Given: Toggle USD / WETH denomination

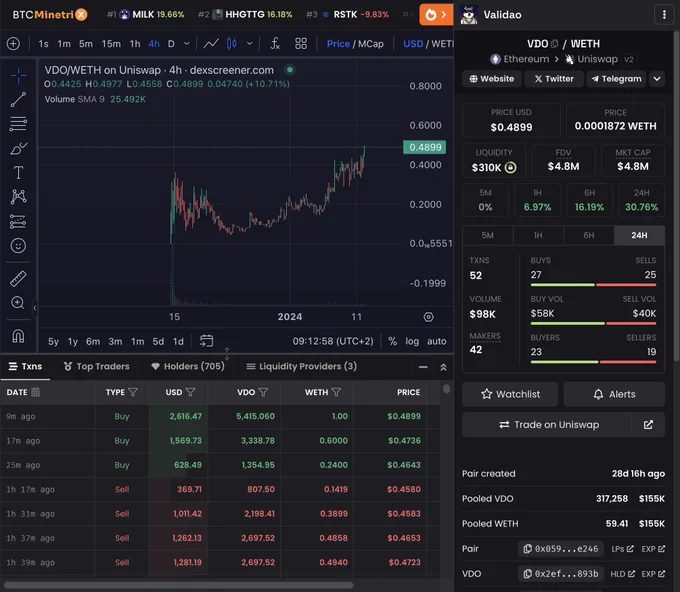Looking at the screenshot, I should 428,44.
